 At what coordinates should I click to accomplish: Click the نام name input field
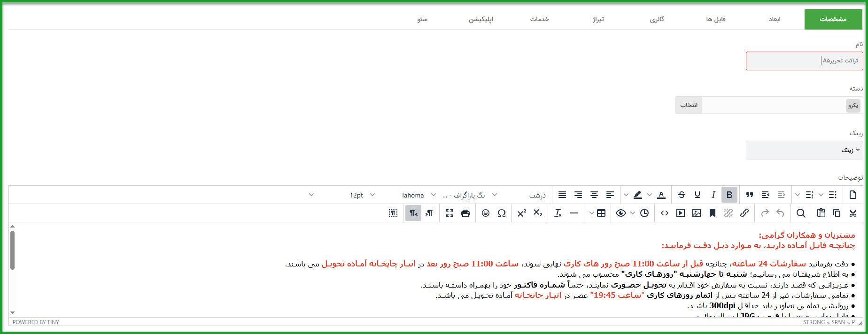coord(804,61)
